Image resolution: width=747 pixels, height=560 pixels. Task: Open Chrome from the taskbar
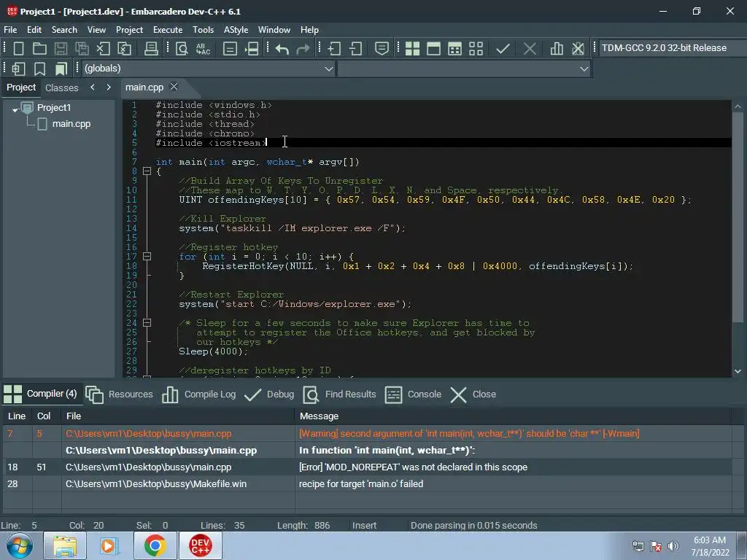[x=155, y=545]
